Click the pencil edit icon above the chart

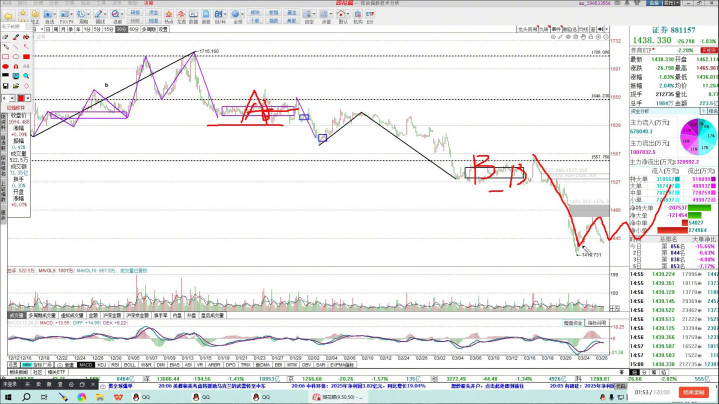(x=560, y=37)
